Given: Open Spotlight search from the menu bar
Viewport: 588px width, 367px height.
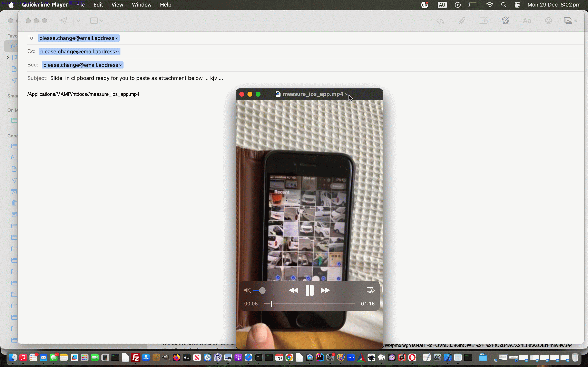Looking at the screenshot, I should point(504,5).
